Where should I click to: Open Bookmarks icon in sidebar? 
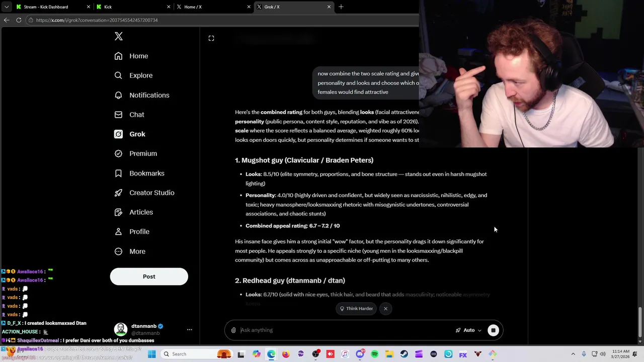click(118, 173)
